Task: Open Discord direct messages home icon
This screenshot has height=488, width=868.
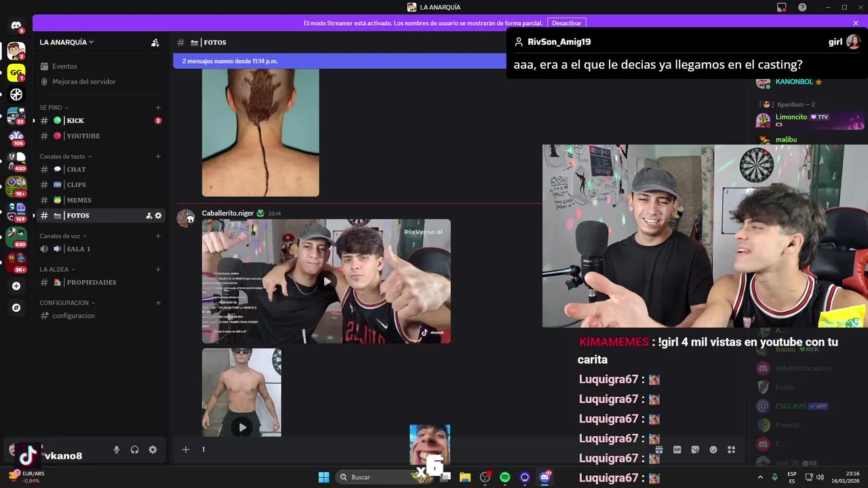Action: coord(16,26)
